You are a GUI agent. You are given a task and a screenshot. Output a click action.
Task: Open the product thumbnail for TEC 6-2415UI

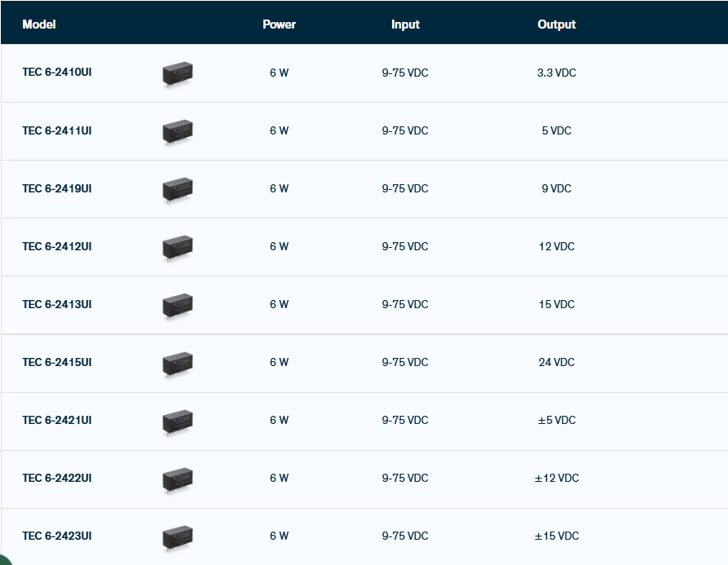click(x=178, y=364)
